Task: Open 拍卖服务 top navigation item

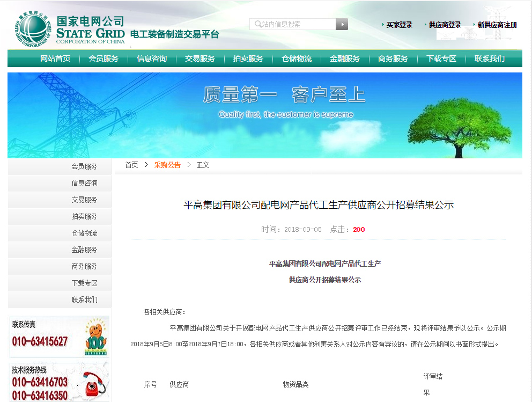Action: 248,59
